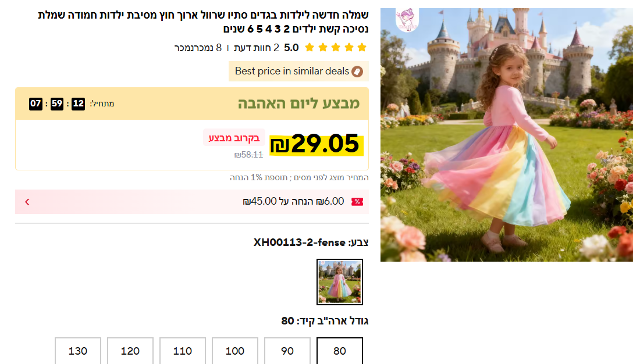Screen dimensions: 633x364
Task: Click the red percent coupon icon
Action: pos(357,202)
